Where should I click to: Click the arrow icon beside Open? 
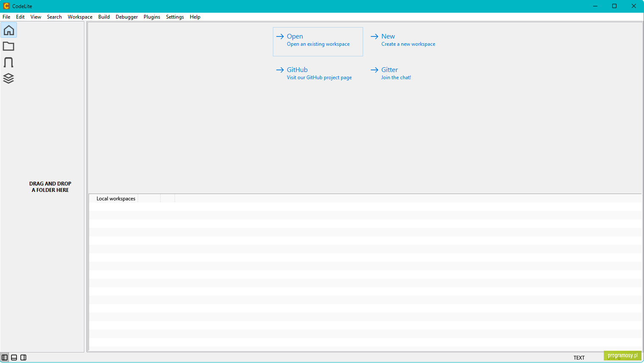(280, 36)
